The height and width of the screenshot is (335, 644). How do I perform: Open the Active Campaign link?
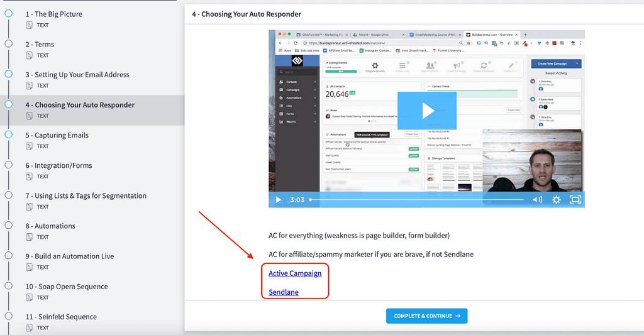coord(295,273)
